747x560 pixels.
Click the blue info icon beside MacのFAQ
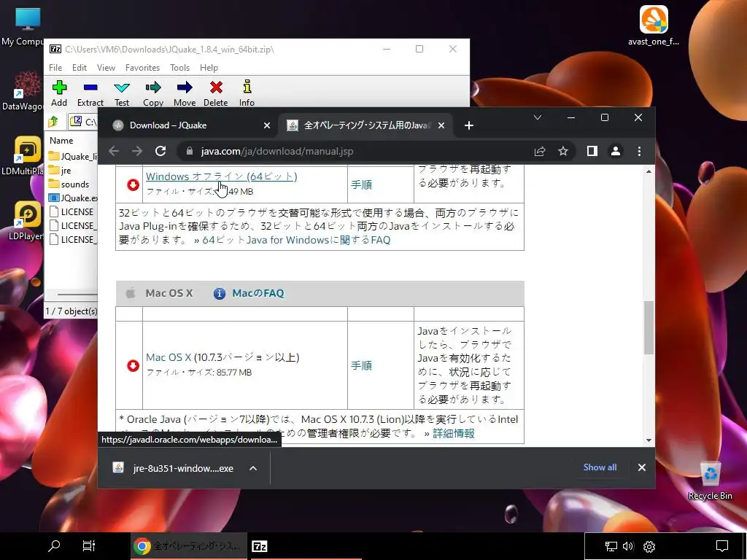coord(219,293)
